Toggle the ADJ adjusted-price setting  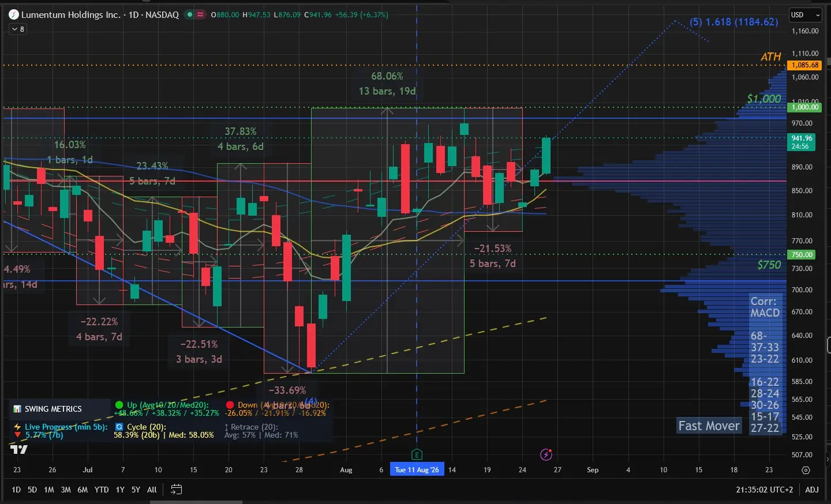coord(812,490)
